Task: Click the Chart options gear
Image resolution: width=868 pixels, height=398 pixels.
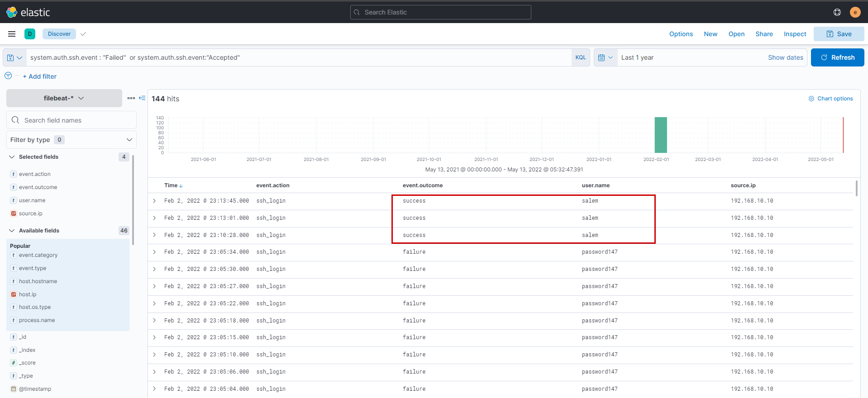Action: 811,99
